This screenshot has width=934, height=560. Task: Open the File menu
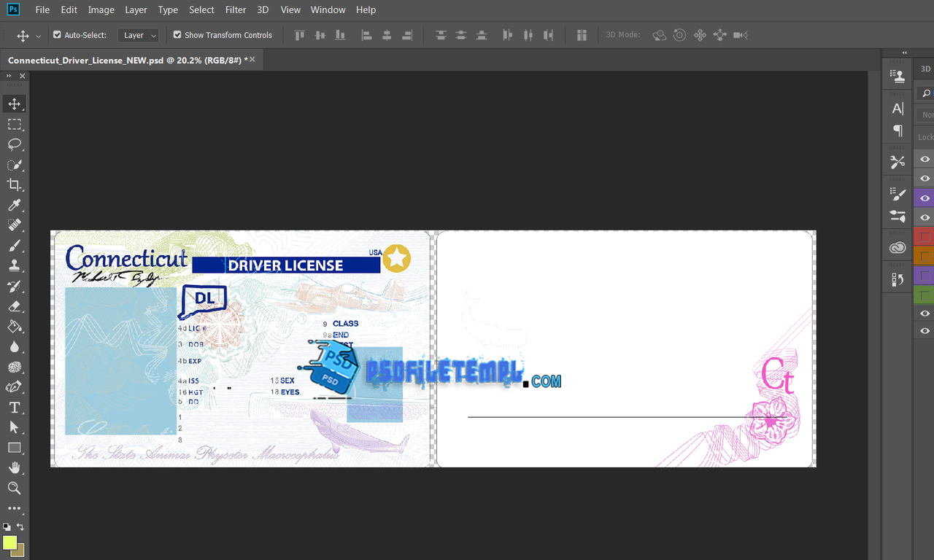coord(42,9)
